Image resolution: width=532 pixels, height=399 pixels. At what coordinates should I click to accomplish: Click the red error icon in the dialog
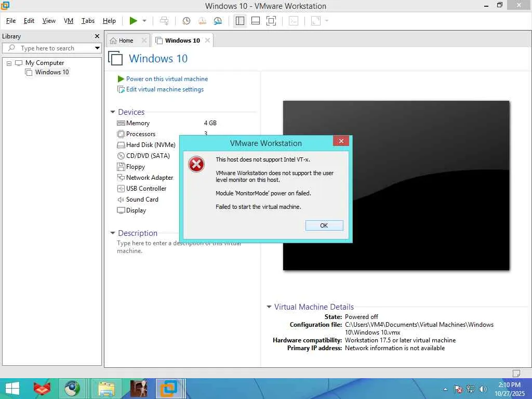(196, 165)
